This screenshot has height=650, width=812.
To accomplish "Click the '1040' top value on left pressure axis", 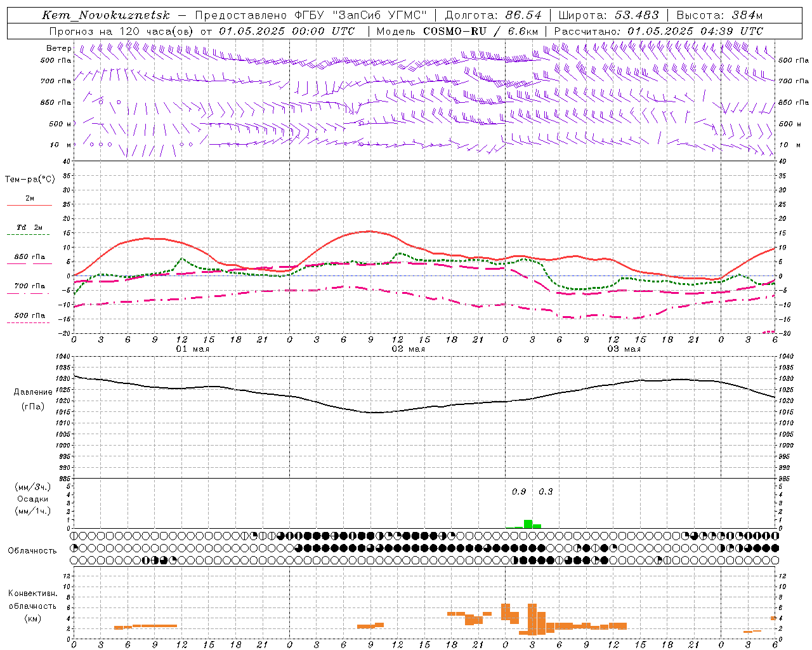I will [x=62, y=357].
